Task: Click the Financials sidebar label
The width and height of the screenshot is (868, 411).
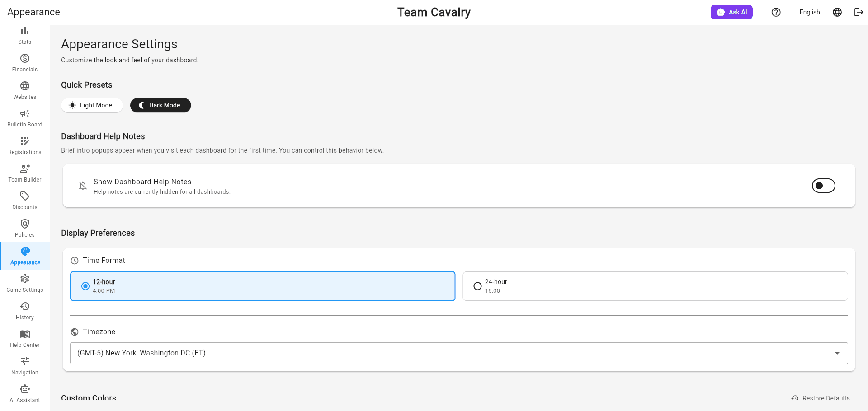Action: [25, 70]
